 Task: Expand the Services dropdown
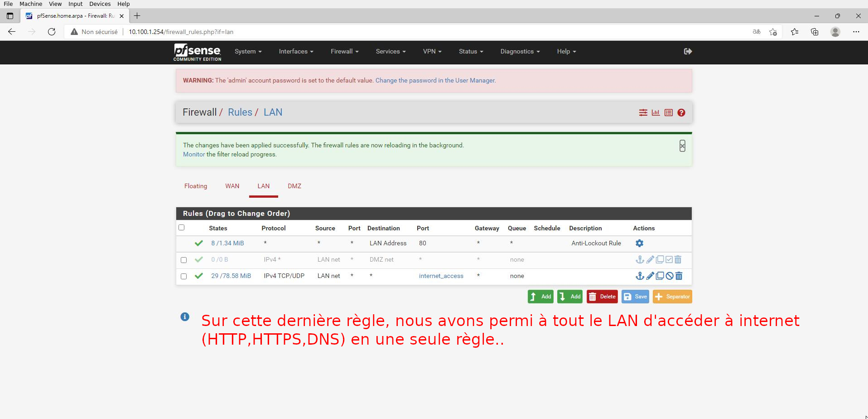(390, 51)
